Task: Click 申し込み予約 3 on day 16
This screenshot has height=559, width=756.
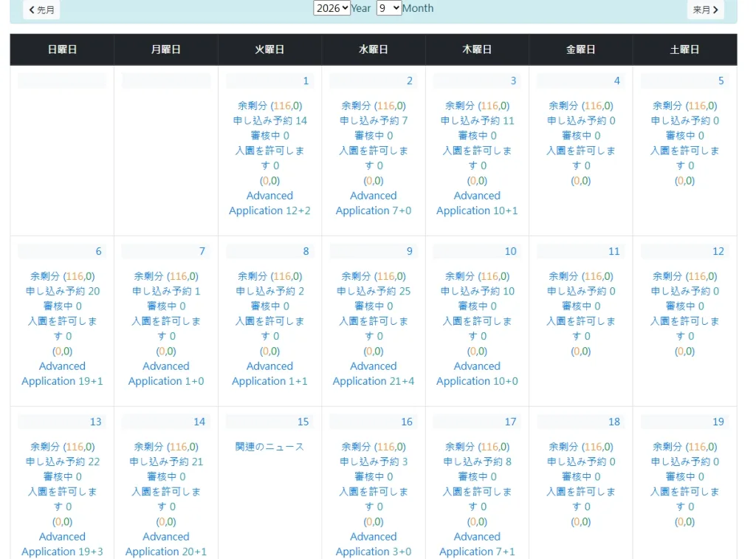Action: (x=373, y=462)
